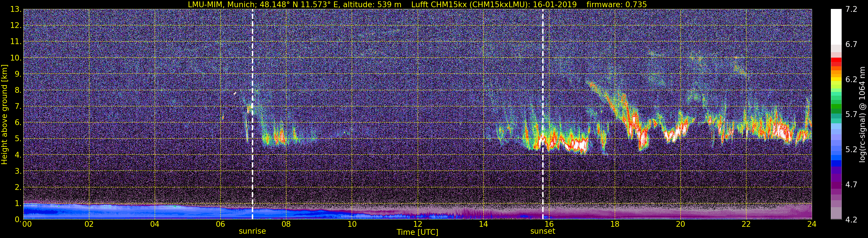The image size is (868, 238).
Task: Click the colorbar tick label '5.7'
Action: 851,115
